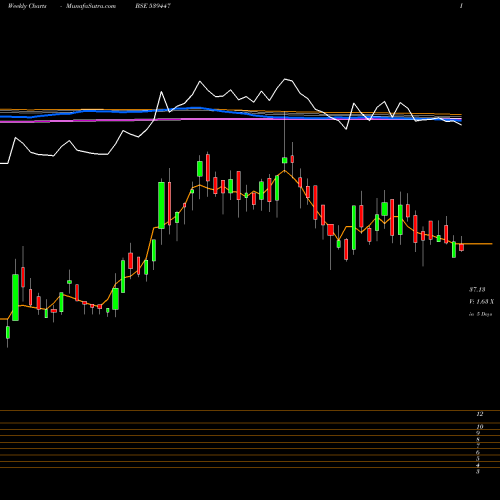
Task: Click the axis label '8'
Action: click(x=478, y=440)
